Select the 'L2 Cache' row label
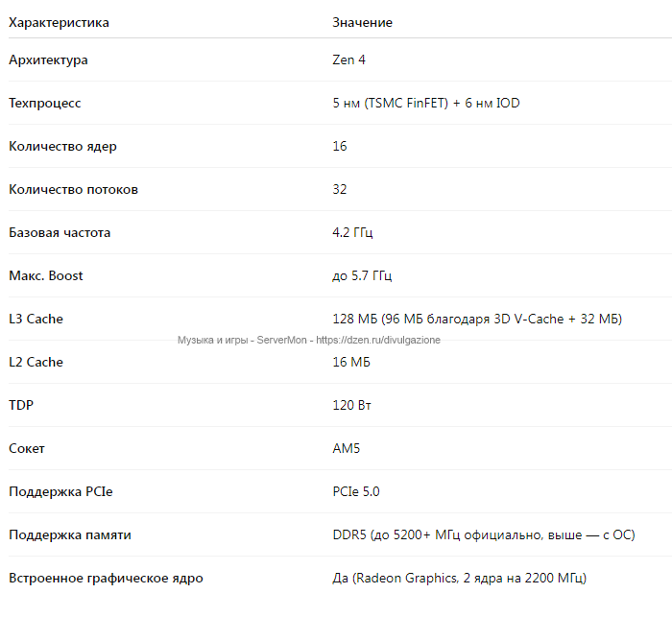Image resolution: width=672 pixels, height=617 pixels. (x=36, y=363)
